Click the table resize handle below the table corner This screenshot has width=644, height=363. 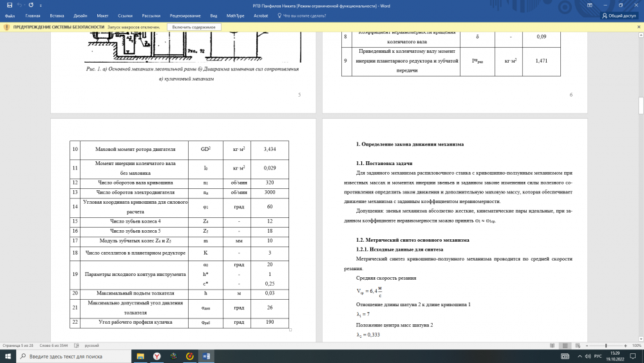(290, 329)
